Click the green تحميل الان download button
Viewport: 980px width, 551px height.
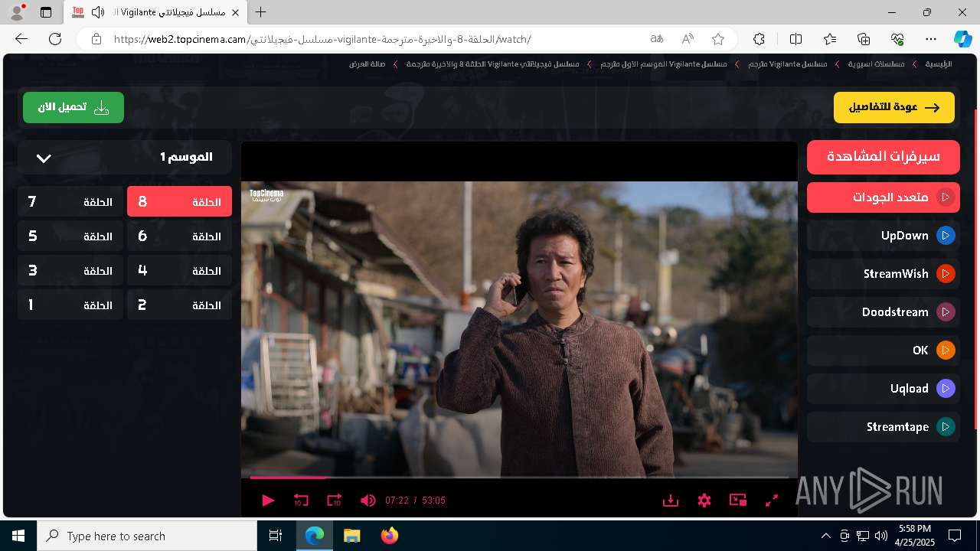(x=73, y=108)
